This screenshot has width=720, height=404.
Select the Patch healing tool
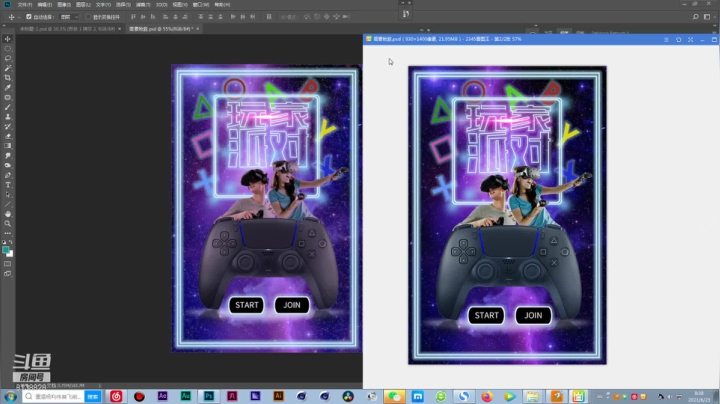point(8,97)
